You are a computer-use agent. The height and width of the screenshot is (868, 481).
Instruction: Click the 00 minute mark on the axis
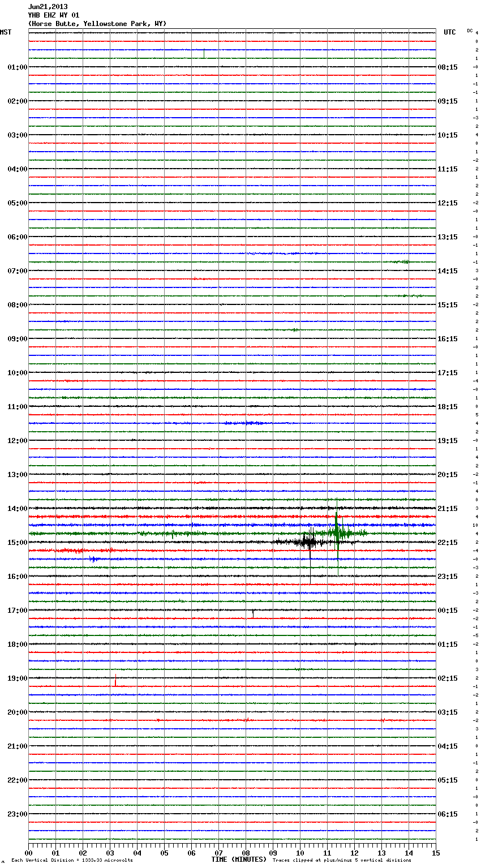coord(28,853)
